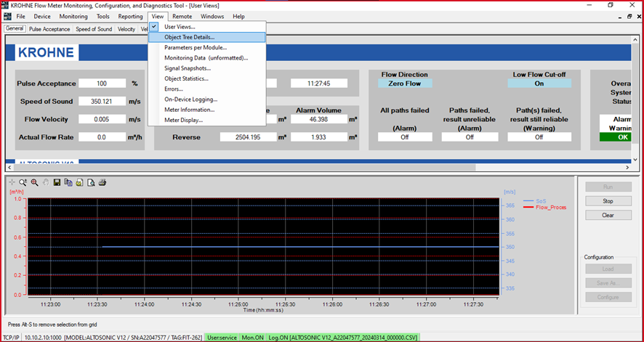
Task: Open print preview for the chart
Action: (91, 182)
